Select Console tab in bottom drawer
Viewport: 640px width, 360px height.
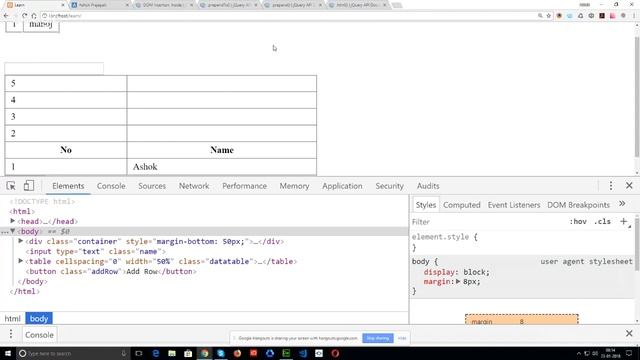click(x=39, y=335)
